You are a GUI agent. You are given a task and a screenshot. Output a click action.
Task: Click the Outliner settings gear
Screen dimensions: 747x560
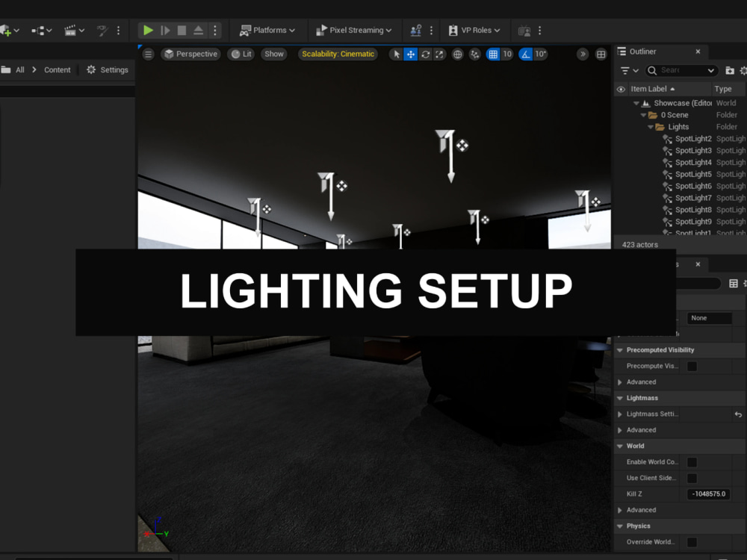click(x=743, y=70)
